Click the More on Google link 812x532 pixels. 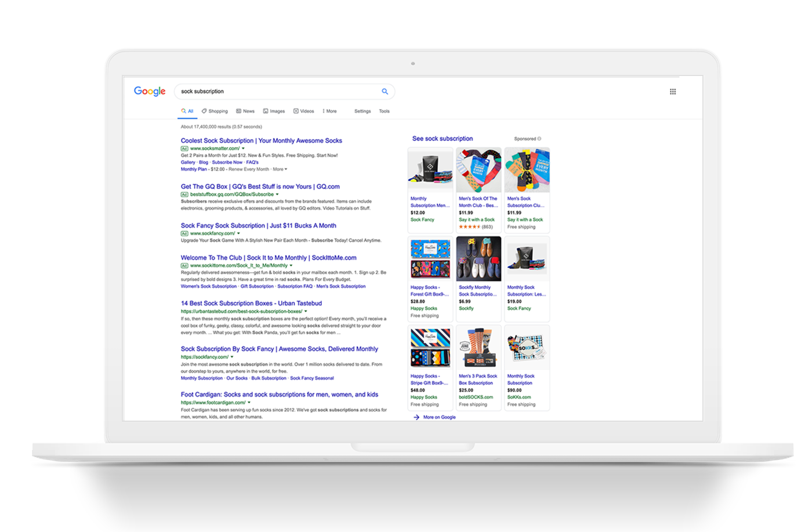pos(439,417)
